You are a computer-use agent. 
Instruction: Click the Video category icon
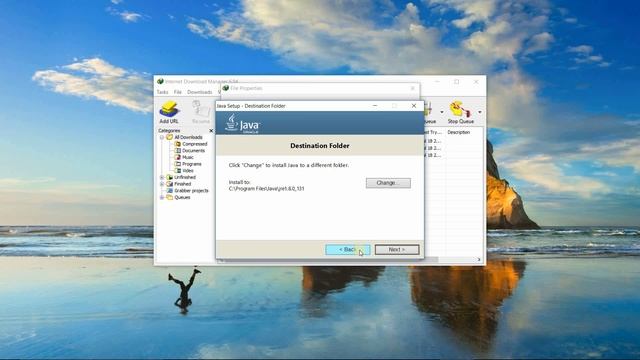(x=178, y=171)
